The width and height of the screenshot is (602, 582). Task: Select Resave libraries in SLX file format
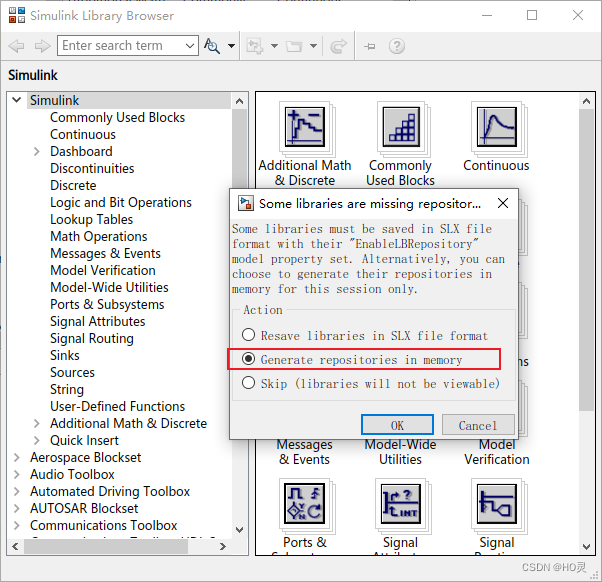[x=365, y=336]
